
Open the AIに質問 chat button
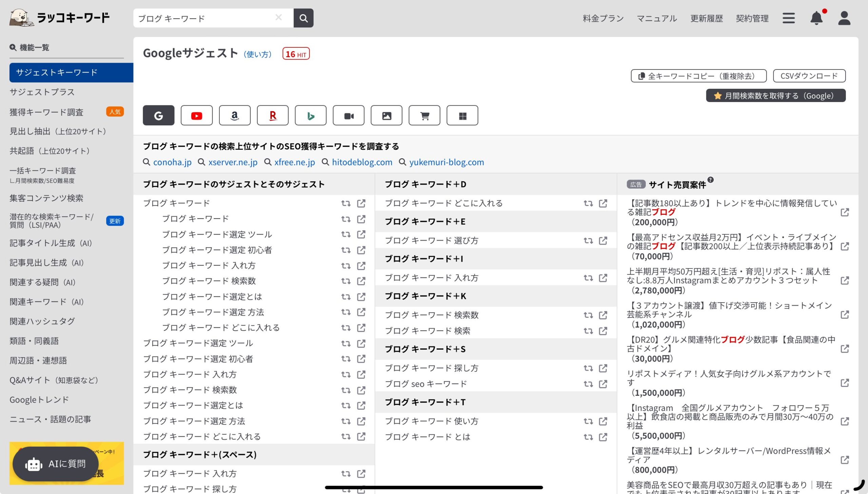(56, 464)
